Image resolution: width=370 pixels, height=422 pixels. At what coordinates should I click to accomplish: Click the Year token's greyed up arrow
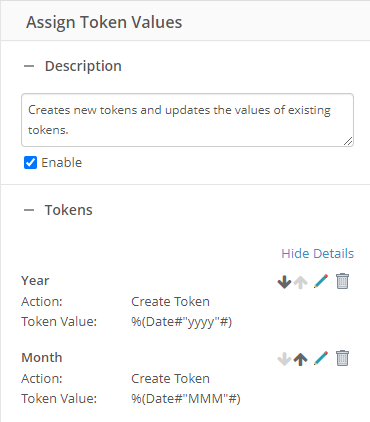coord(301,282)
